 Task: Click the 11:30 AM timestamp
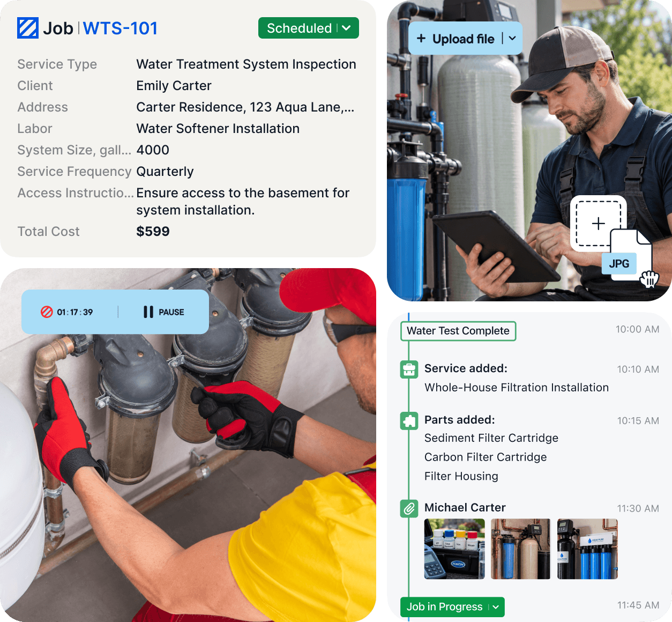click(638, 509)
